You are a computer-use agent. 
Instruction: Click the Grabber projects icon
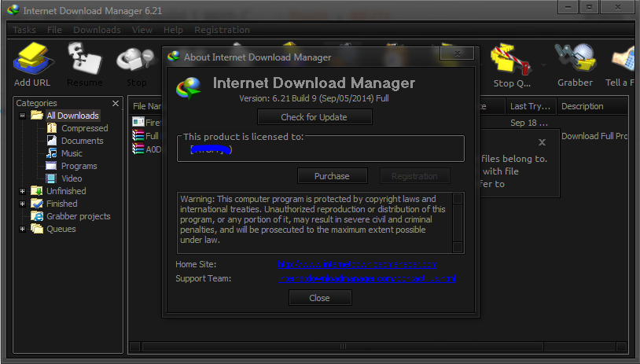click(x=37, y=216)
